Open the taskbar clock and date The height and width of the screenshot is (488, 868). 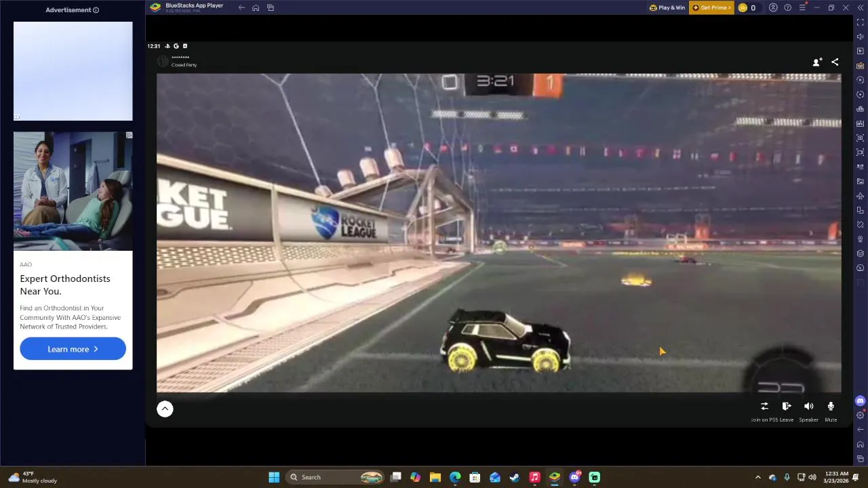click(x=837, y=477)
